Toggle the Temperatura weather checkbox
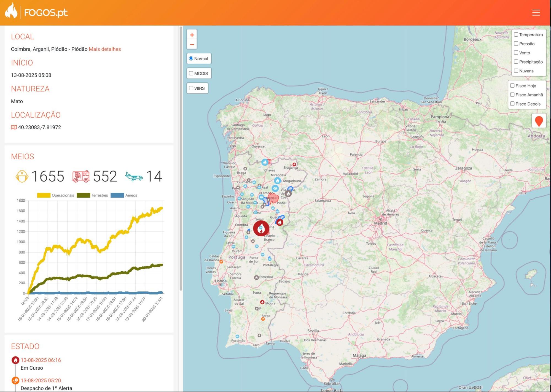 pyautogui.click(x=516, y=34)
